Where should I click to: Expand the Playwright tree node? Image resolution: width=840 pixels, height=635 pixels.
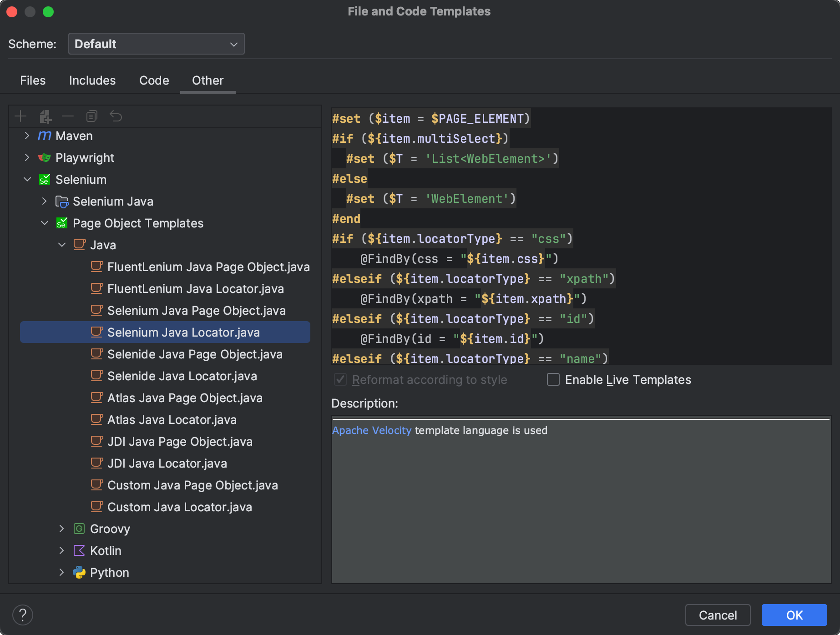click(26, 157)
